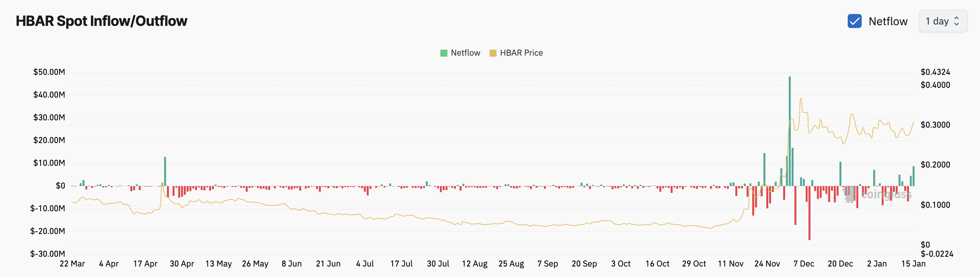The image size is (980, 277).
Task: Select the tallest green inflow bar
Action: (x=789, y=129)
